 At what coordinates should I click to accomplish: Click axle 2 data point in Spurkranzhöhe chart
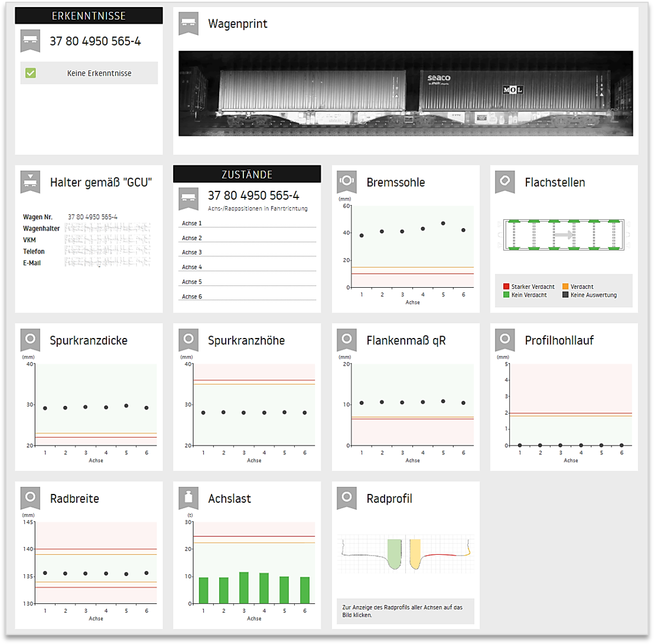click(223, 412)
